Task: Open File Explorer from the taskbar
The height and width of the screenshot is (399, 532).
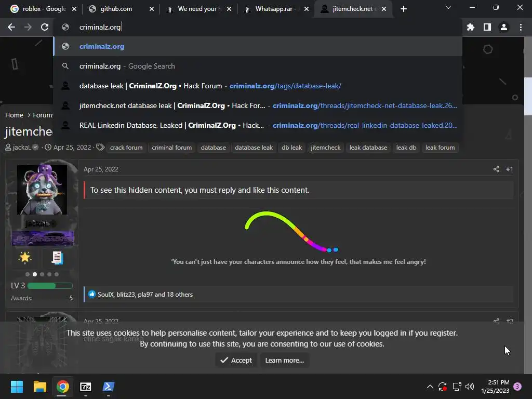Action: point(39,387)
